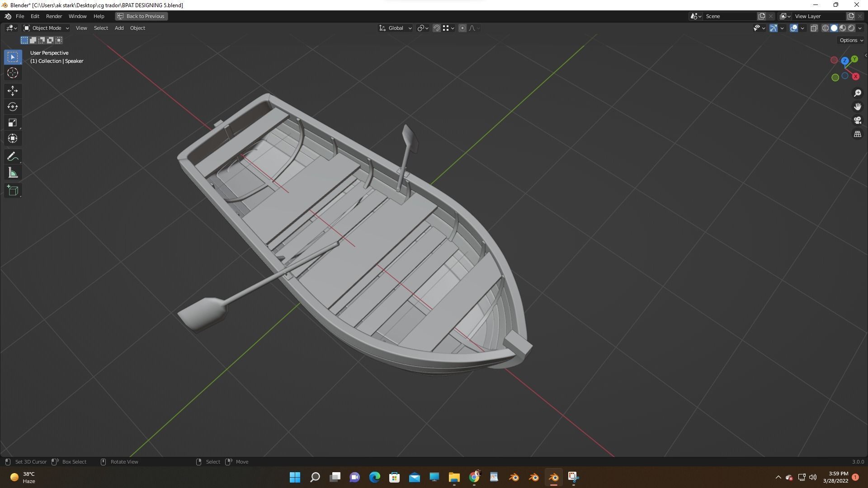Pick the Annotate pencil tool

tap(13, 157)
